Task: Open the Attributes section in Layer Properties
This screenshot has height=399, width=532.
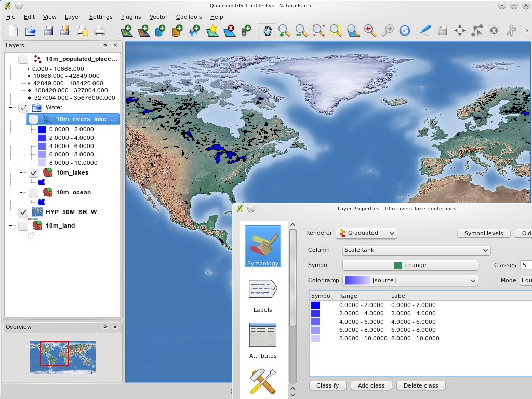Action: pos(262,340)
